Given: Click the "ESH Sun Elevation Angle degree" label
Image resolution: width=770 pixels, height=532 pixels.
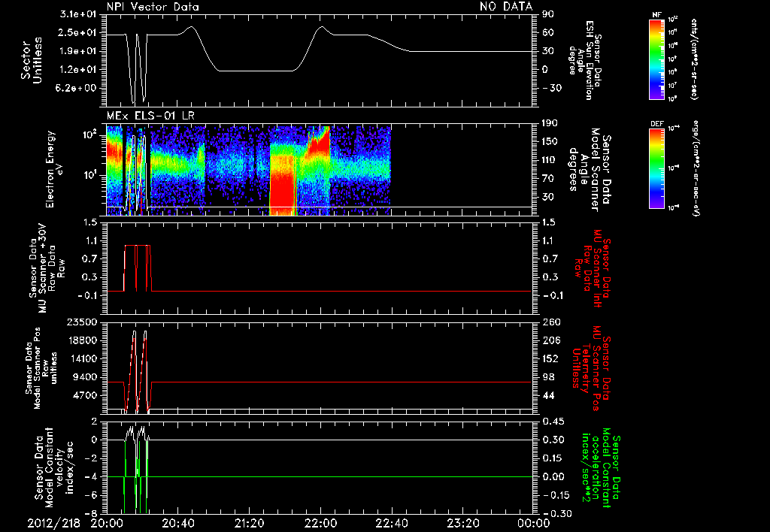Looking at the screenshot, I should click(x=584, y=60).
